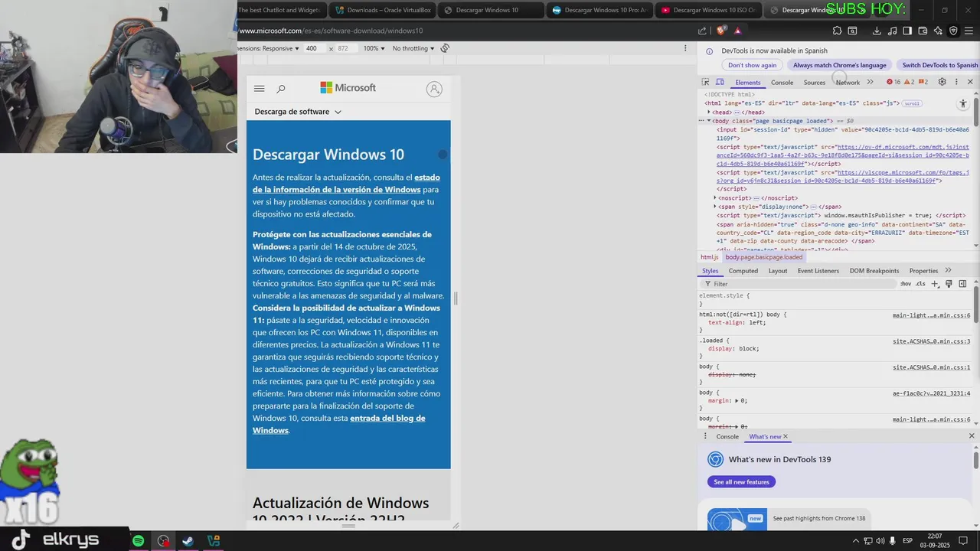
Task: Toggle the device toolbar icon
Action: 720,82
